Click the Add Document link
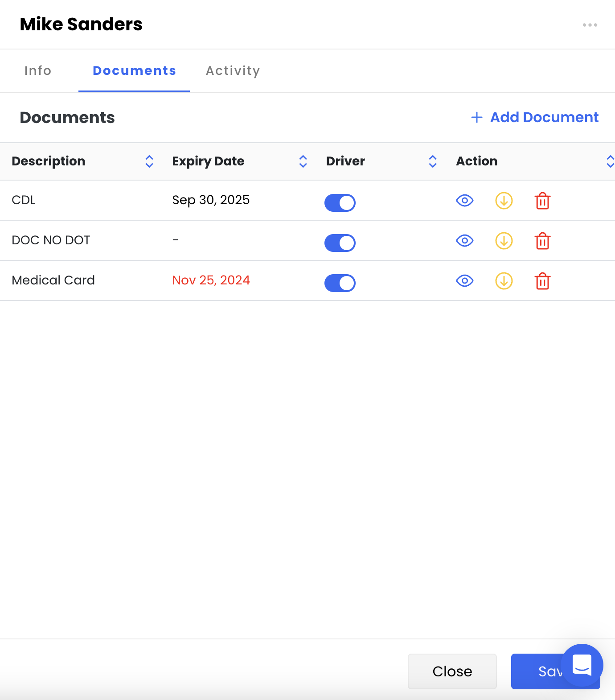Viewport: 615px width, 700px height. tap(535, 117)
